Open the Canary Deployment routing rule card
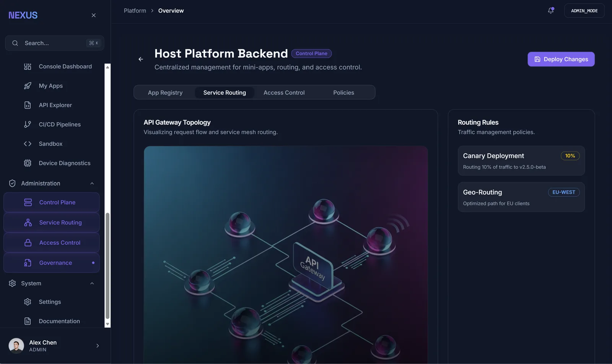 [521, 161]
